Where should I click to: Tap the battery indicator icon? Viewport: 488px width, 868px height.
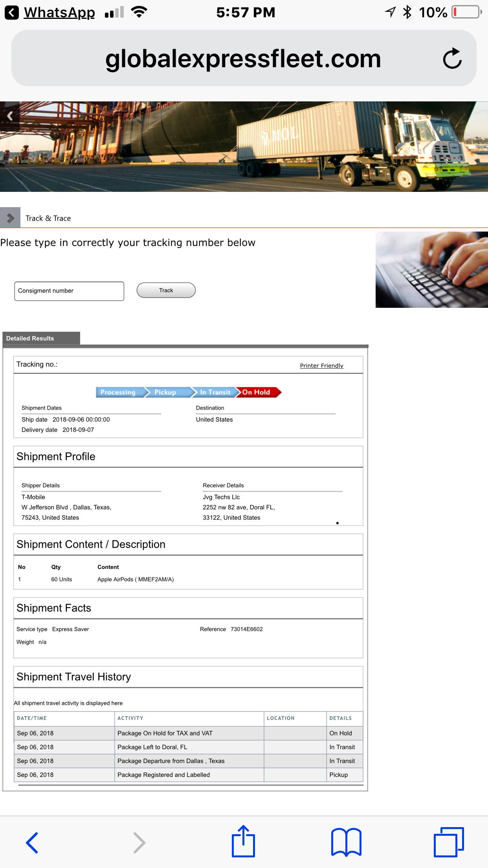click(x=467, y=12)
